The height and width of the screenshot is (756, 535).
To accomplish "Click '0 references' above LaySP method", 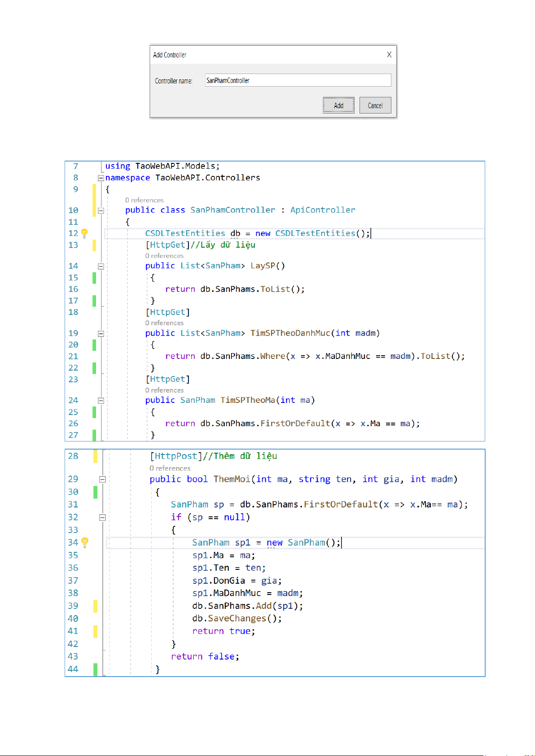I will point(164,256).
